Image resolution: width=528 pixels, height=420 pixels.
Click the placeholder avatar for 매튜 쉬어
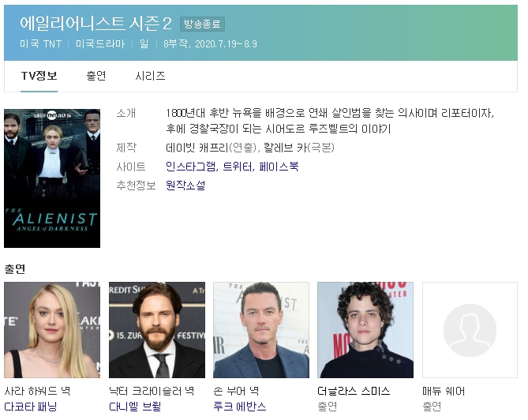470,330
